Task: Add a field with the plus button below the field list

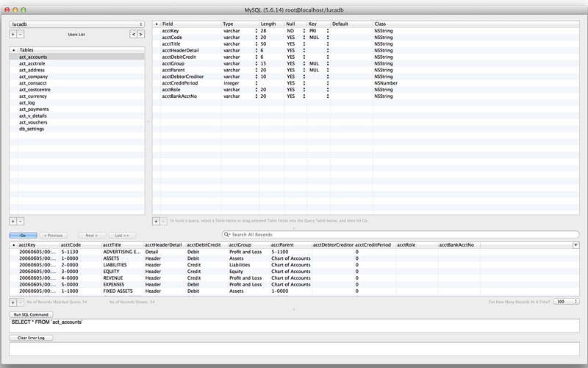Action: tap(156, 222)
